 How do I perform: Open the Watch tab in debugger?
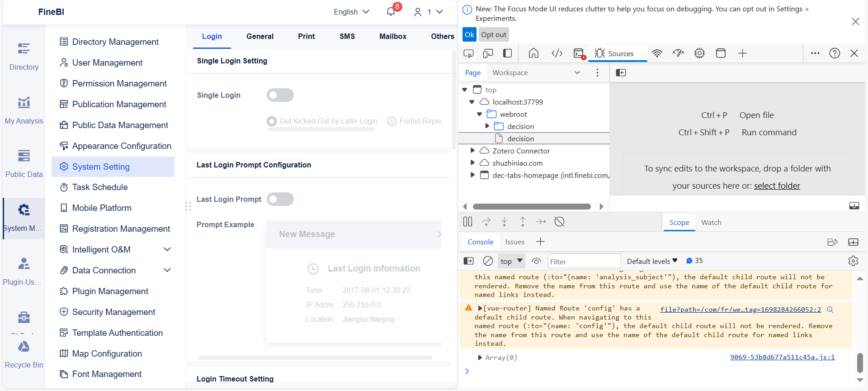(711, 222)
